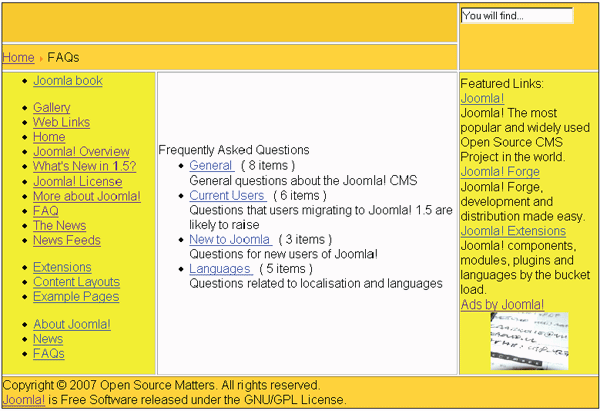600x411 pixels.
Task: Select the 'FAQs' breadcrumb text
Action: (x=63, y=57)
